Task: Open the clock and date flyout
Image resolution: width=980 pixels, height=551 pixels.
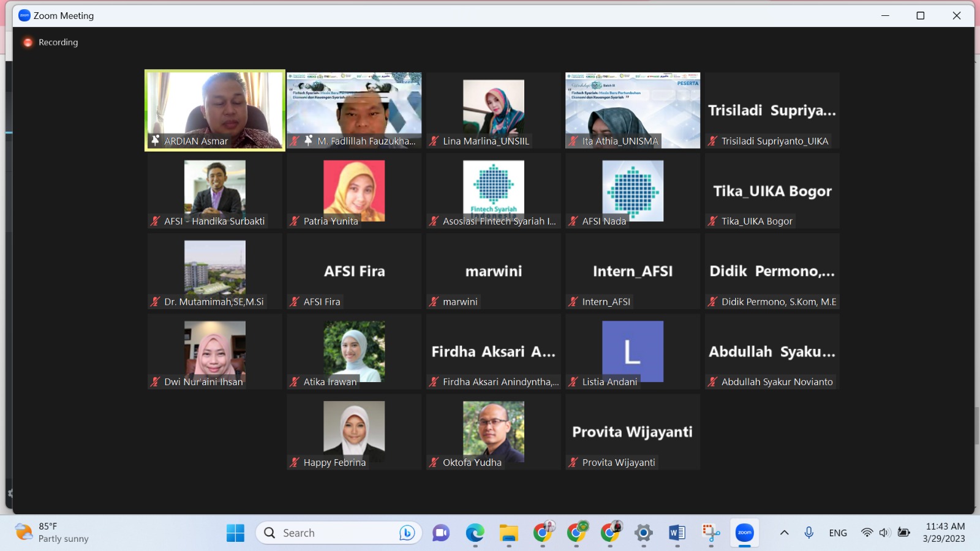Action: (944, 533)
